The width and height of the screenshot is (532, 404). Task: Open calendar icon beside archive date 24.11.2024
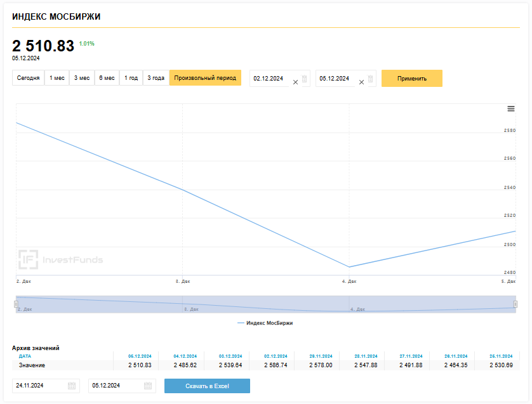coord(72,386)
